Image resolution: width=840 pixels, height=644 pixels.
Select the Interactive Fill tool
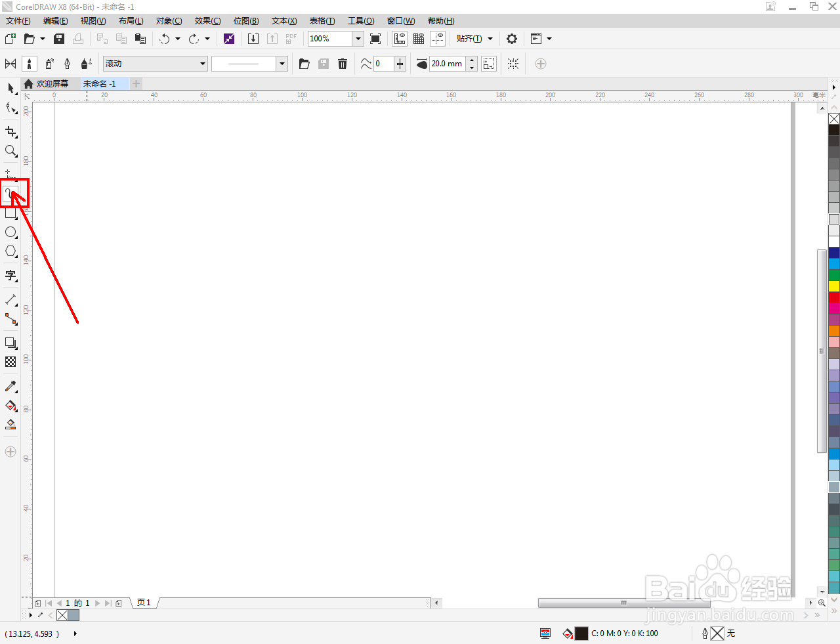click(x=10, y=406)
